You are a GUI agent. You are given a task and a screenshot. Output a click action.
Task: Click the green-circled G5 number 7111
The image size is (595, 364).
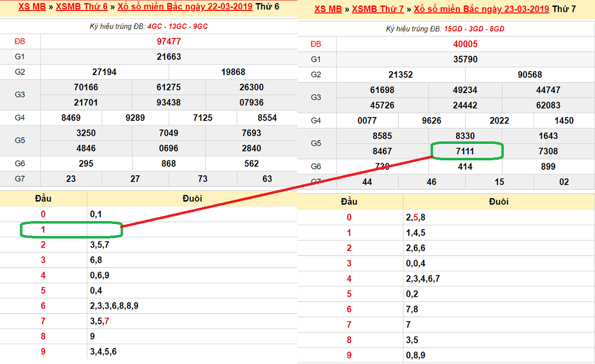pos(465,151)
